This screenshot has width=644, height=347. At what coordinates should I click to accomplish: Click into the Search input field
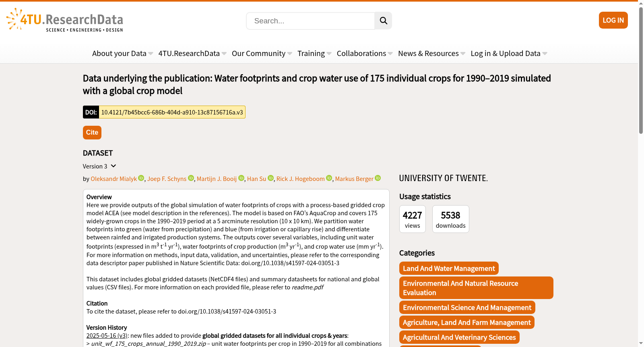coord(310,21)
